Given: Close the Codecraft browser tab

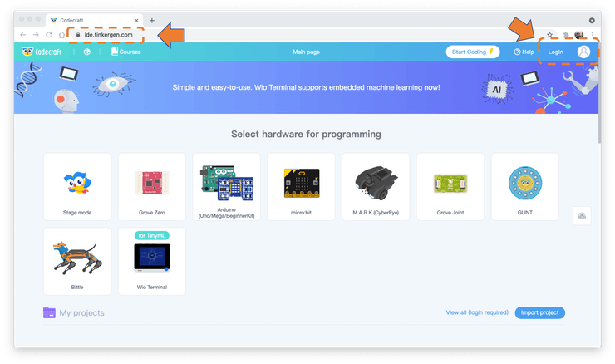Looking at the screenshot, I should (136, 21).
